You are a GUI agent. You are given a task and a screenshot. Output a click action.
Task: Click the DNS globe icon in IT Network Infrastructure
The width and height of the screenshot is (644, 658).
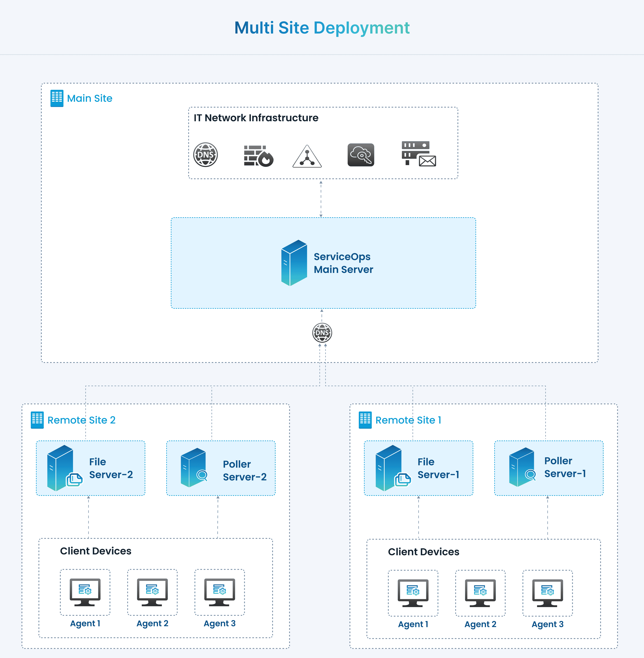coord(205,155)
